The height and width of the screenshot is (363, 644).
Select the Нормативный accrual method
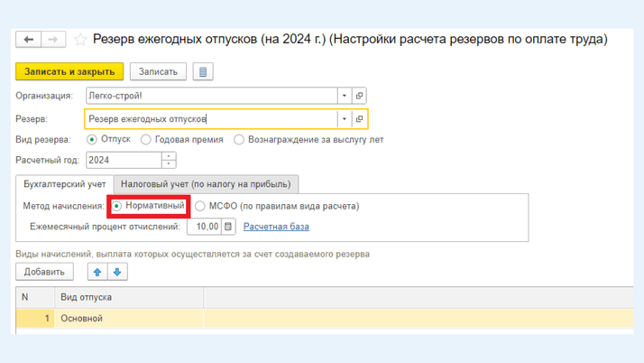click(117, 206)
